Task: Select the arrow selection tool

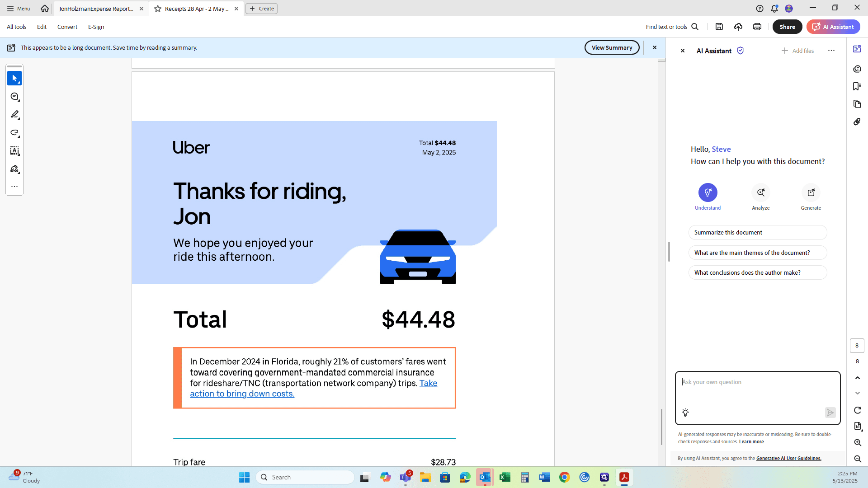Action: point(14,79)
